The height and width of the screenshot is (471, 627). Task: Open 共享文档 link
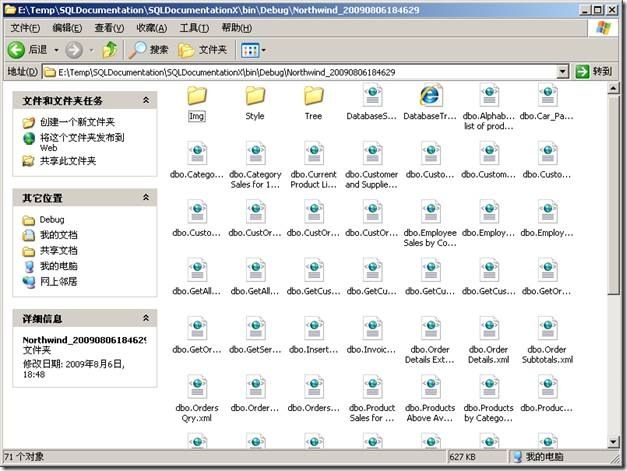(x=58, y=251)
